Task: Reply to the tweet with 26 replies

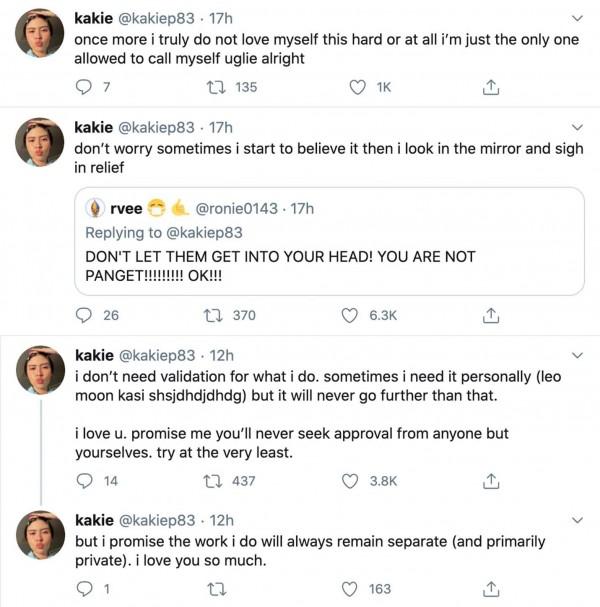Action: [84, 315]
